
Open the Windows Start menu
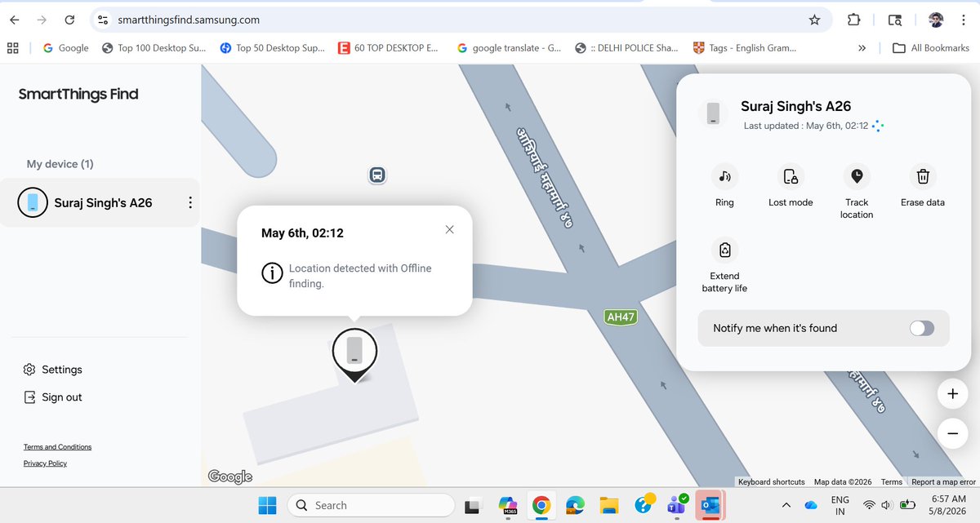(267, 505)
